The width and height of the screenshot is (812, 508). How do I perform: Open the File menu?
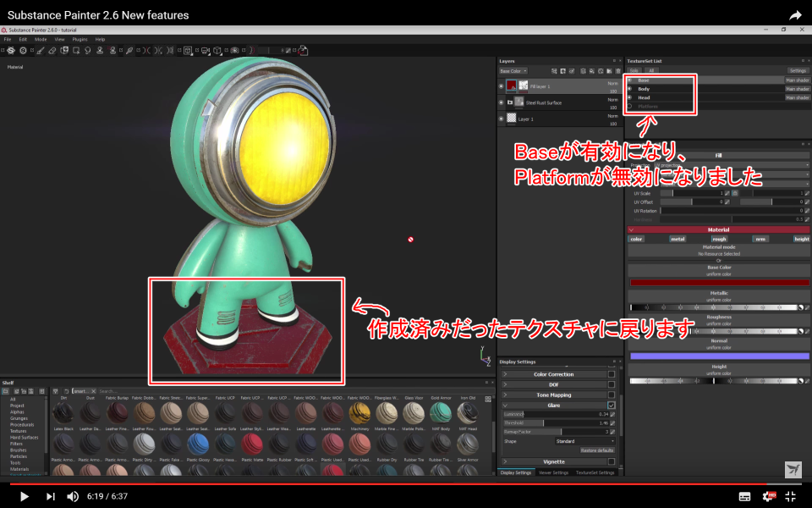coord(8,40)
